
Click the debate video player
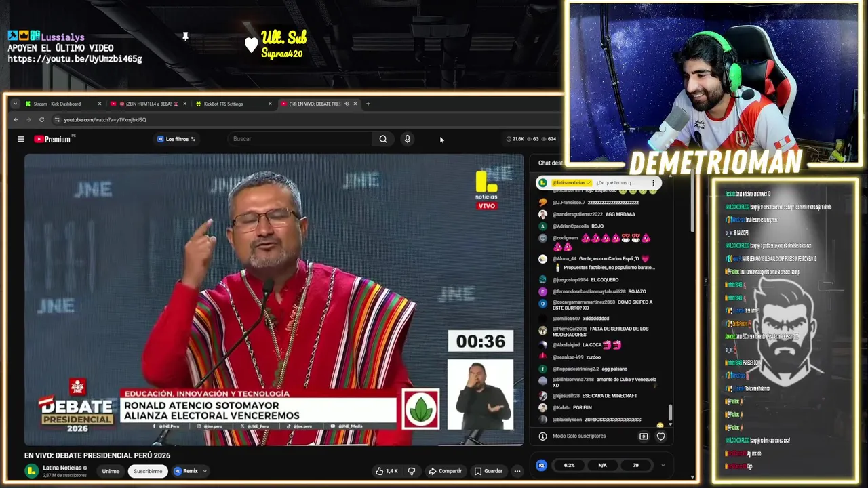(x=274, y=300)
